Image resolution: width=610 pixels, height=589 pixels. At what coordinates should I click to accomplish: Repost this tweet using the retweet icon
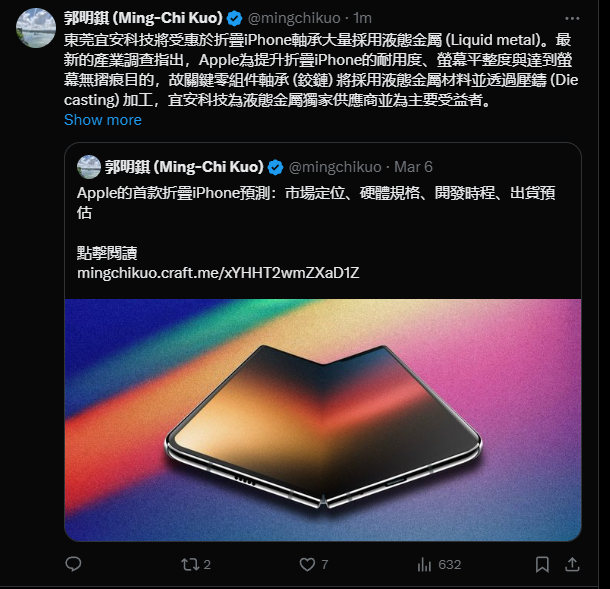[189, 564]
